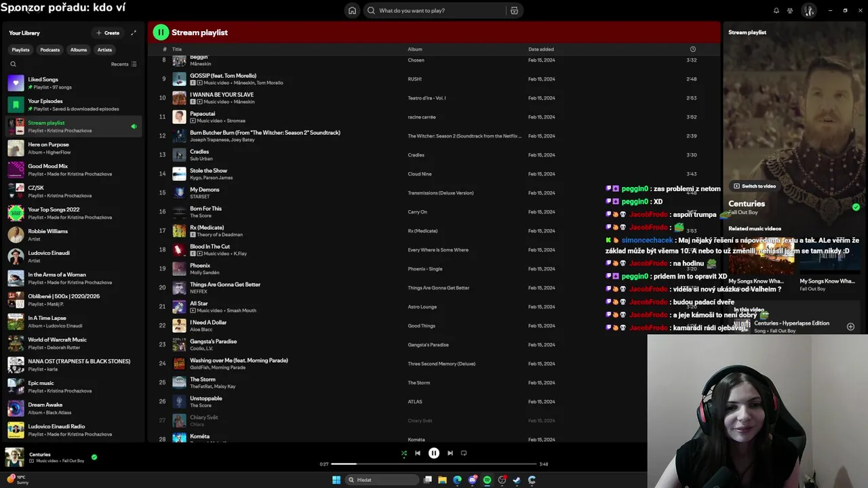Open File Explorer from the taskbar

tap(442, 480)
